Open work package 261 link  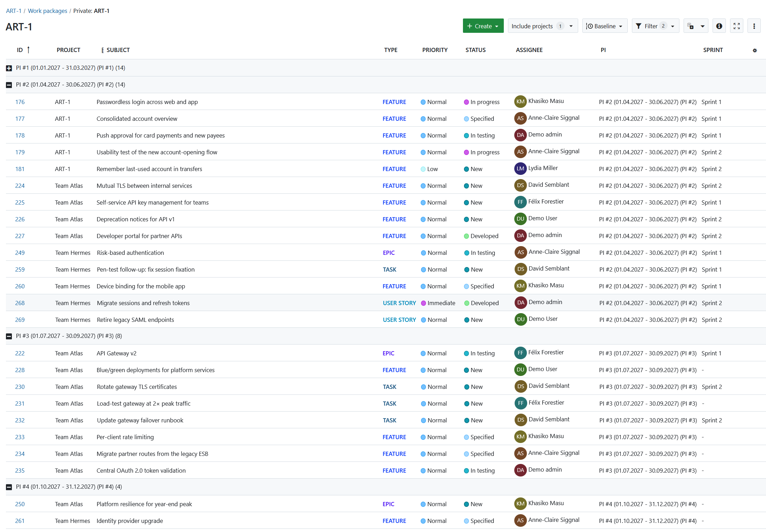point(20,521)
